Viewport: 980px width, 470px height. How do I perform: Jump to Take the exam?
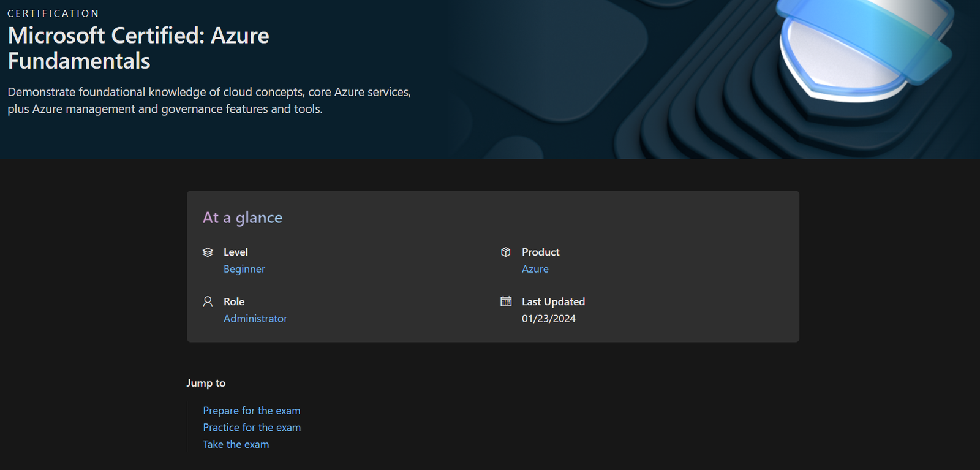coord(236,444)
